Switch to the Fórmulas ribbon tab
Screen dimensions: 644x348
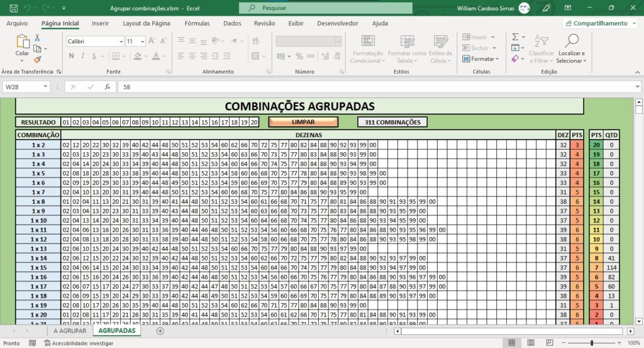coord(197,23)
